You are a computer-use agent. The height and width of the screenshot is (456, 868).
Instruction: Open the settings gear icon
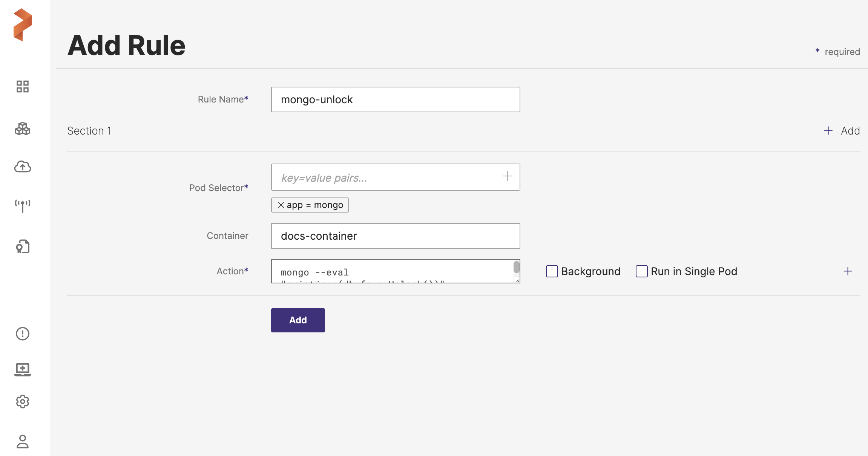coord(23,402)
